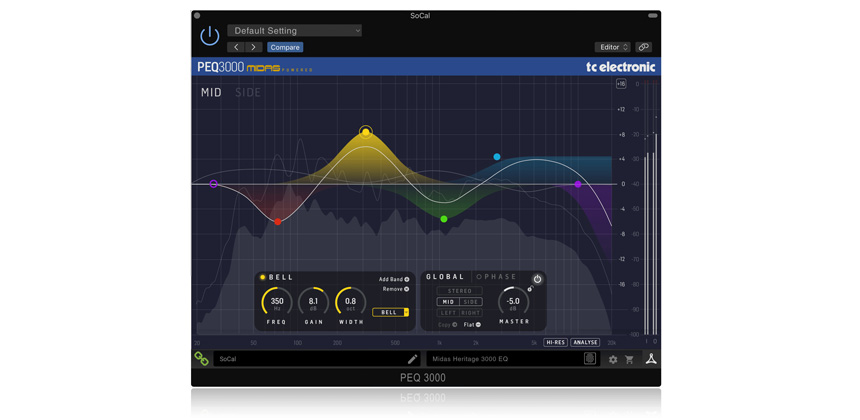Toggle the Global section power button
This screenshot has height=420, width=860.
[x=538, y=279]
